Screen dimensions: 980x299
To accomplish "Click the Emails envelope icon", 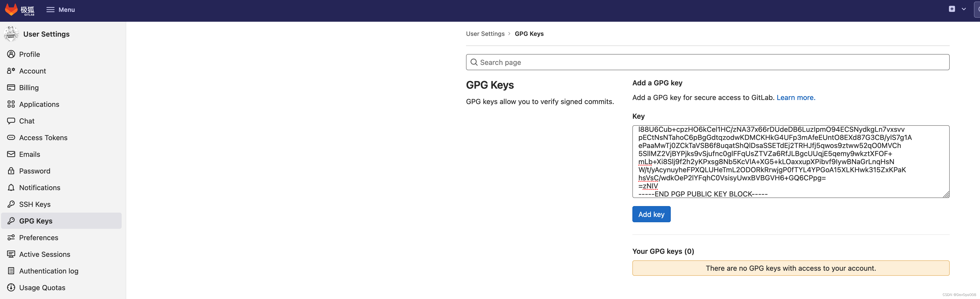I will point(11,154).
